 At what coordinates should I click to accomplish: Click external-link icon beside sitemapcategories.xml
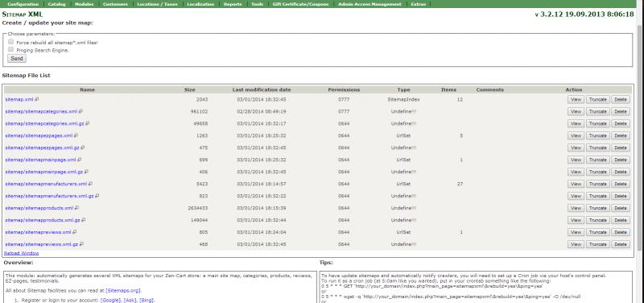(81, 111)
